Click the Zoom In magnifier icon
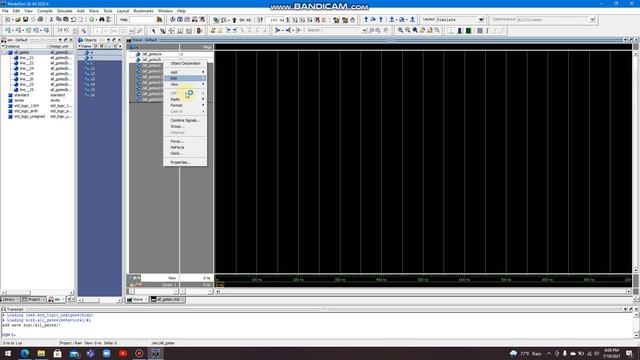 [x=400, y=30]
